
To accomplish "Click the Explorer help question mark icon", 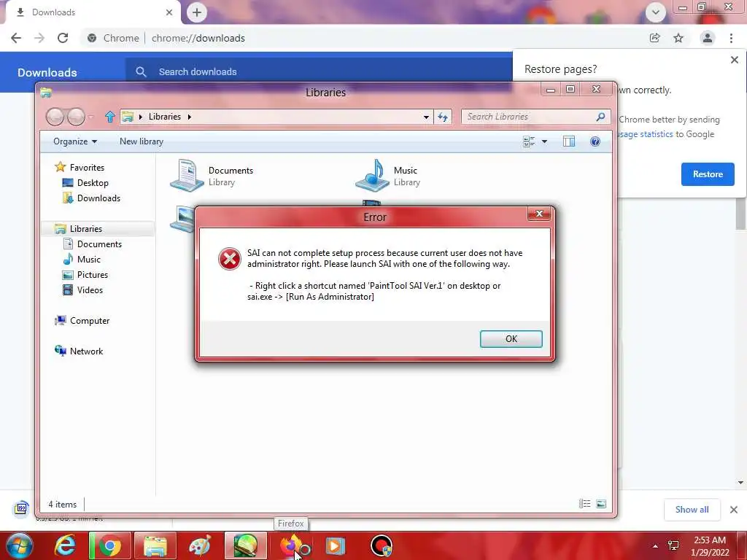I will [595, 141].
